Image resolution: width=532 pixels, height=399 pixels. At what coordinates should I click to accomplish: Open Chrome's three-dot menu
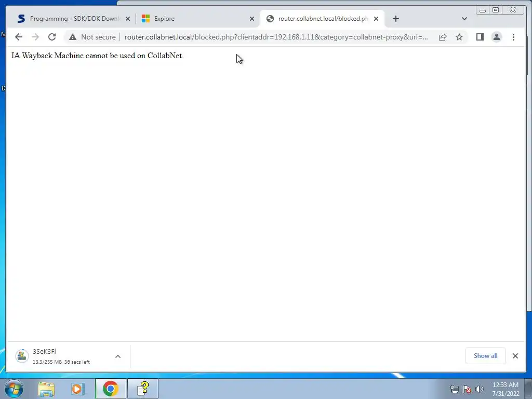513,37
